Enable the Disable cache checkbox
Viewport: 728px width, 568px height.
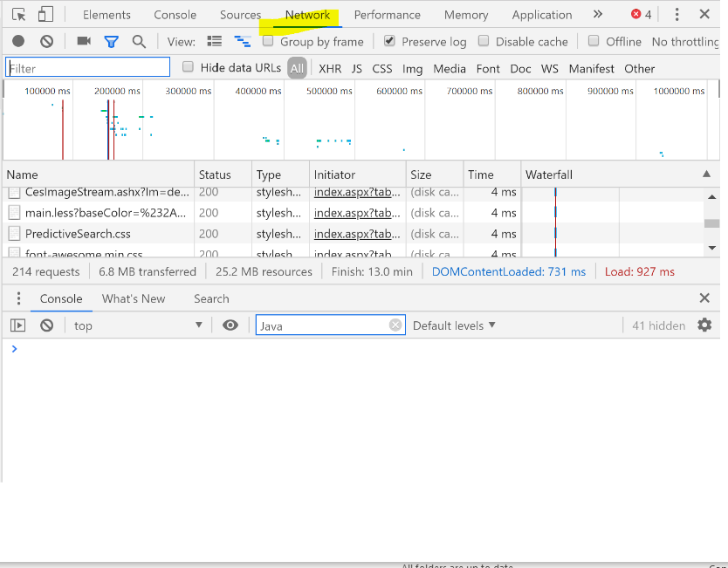[483, 41]
